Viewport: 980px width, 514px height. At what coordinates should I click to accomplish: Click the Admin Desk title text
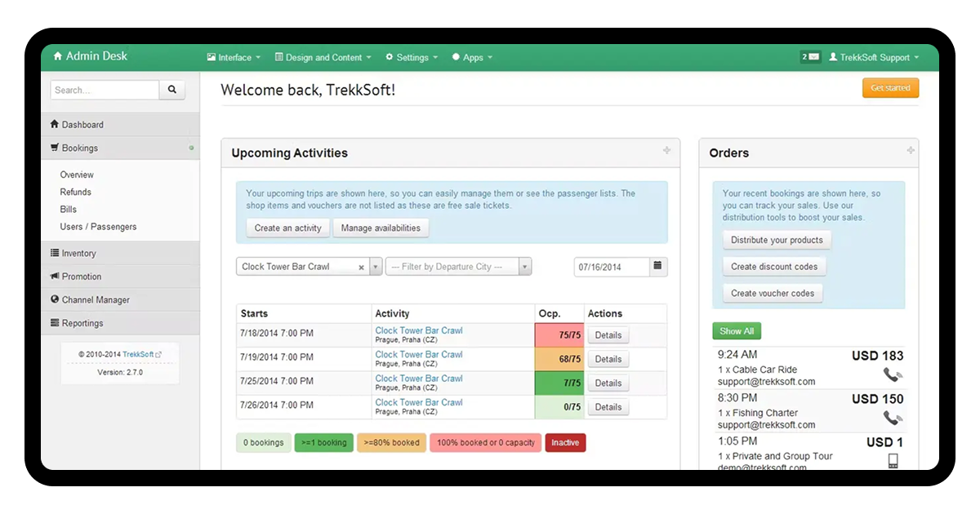click(96, 56)
